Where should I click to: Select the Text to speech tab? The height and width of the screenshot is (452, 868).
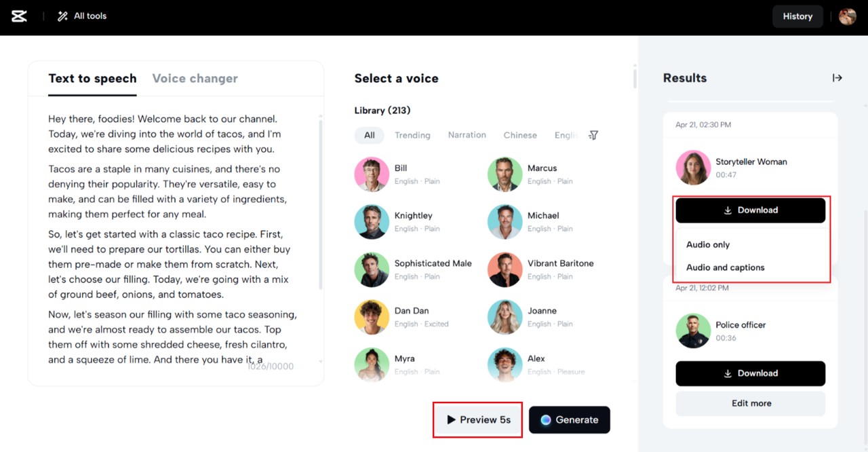92,79
